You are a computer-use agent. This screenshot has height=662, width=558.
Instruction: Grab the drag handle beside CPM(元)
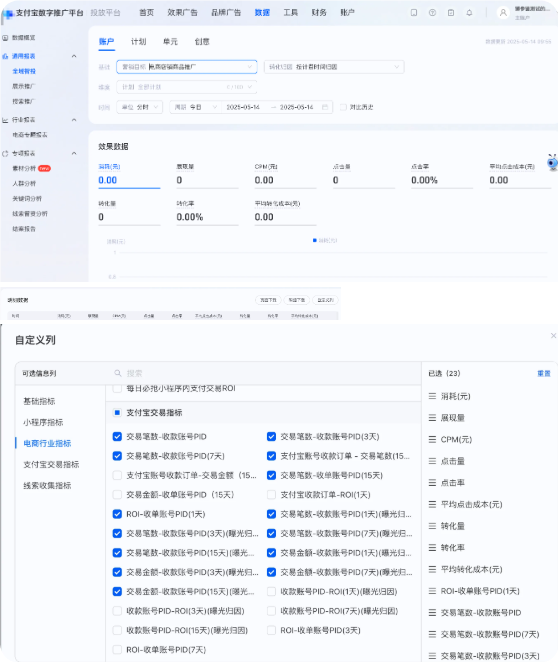[432, 440]
